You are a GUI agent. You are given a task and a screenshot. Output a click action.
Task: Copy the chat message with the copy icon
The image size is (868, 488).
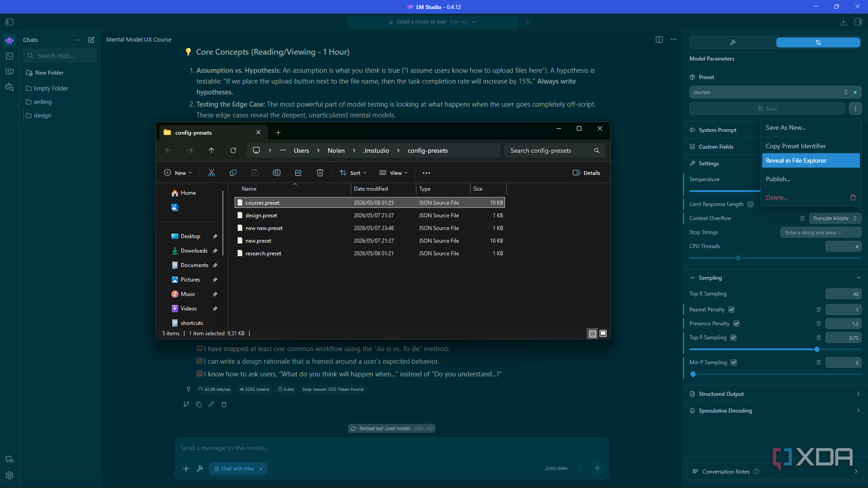[198, 404]
